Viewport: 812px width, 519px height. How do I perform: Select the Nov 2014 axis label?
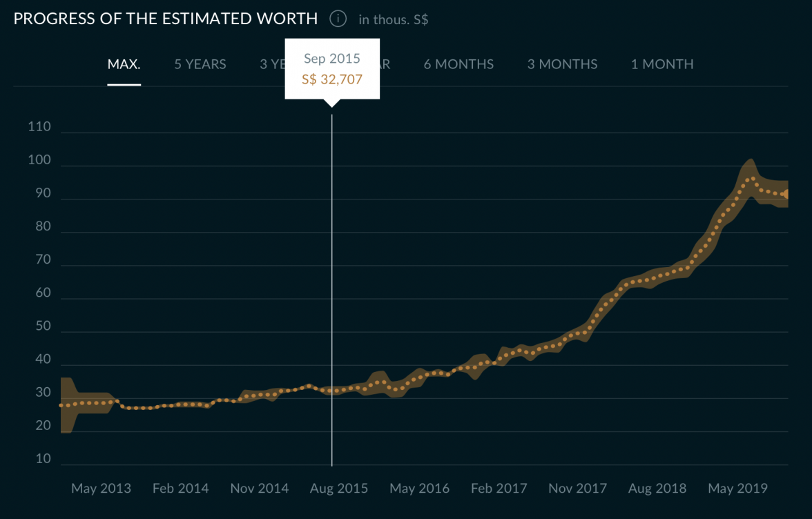click(259, 489)
